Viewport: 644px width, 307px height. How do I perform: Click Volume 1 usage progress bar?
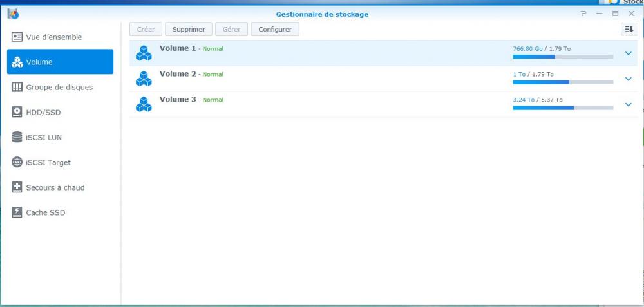click(563, 57)
